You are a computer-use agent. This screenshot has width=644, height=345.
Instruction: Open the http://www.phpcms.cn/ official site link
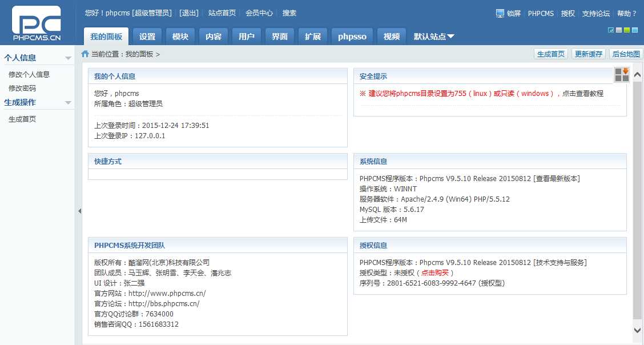[167, 293]
